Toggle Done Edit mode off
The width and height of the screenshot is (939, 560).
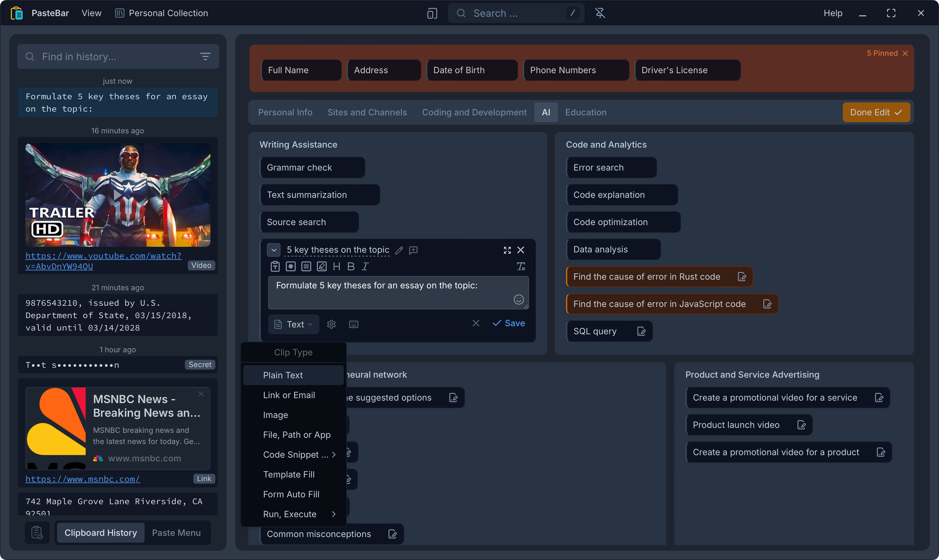[x=876, y=113]
